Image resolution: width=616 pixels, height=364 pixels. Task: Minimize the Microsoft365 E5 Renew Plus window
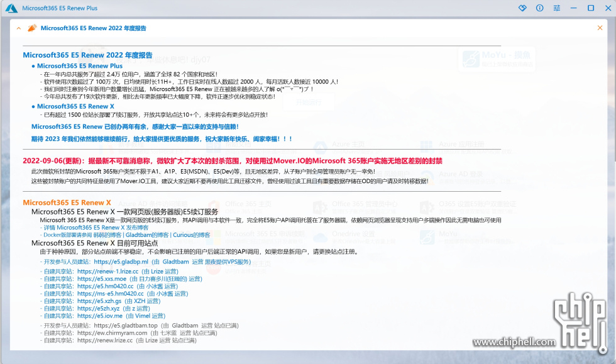pos(573,8)
